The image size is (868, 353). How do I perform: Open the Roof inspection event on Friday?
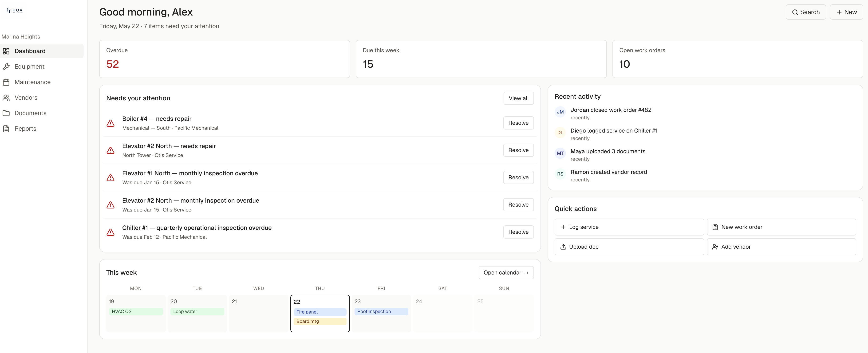(x=381, y=312)
